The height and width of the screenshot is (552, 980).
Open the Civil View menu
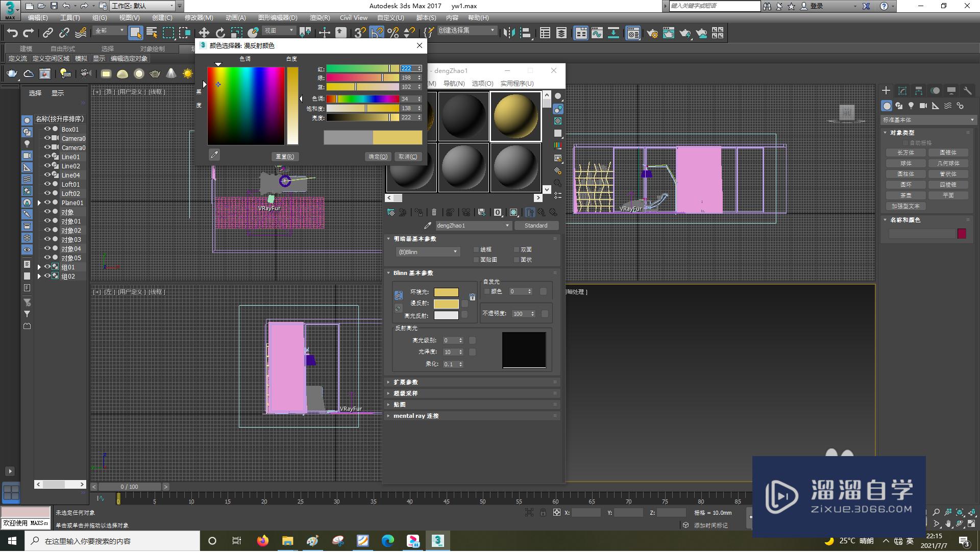[354, 18]
